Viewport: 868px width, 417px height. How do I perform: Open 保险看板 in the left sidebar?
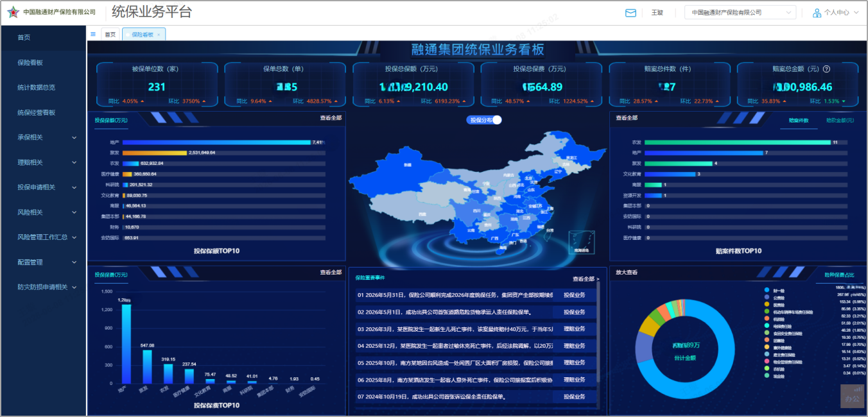[x=43, y=63]
